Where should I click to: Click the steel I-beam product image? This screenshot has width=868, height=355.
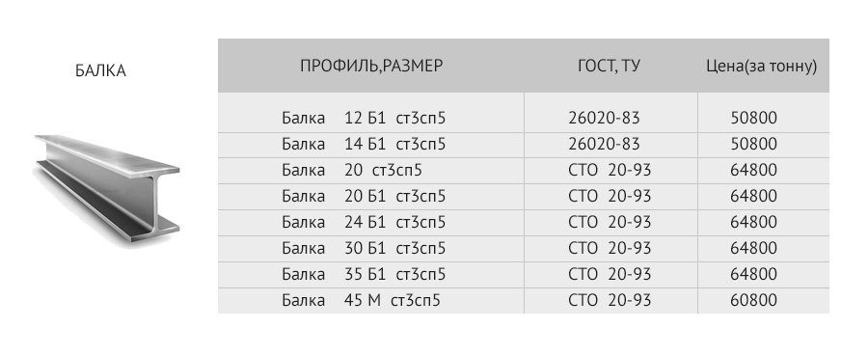point(107,188)
